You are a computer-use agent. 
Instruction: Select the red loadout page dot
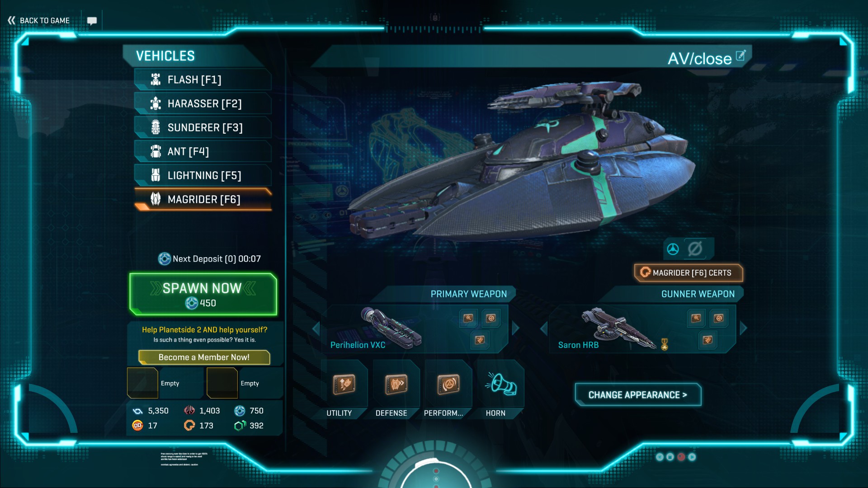[x=681, y=457]
